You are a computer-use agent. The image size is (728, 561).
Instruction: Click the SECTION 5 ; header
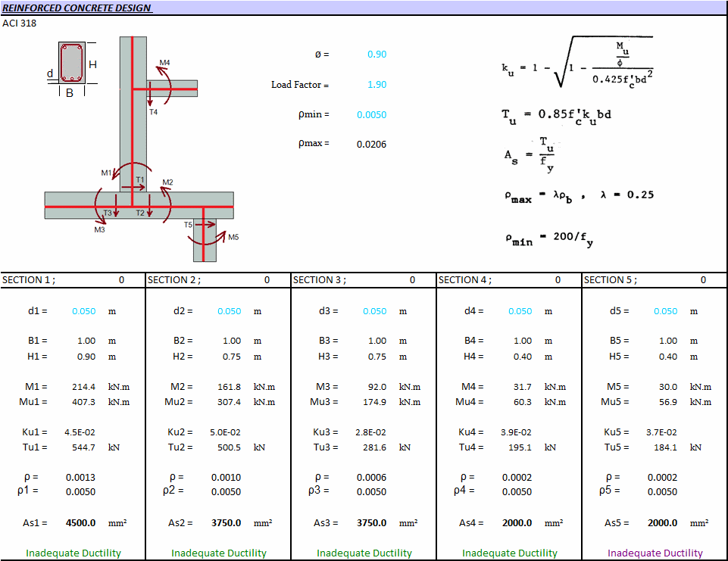[x=611, y=280]
